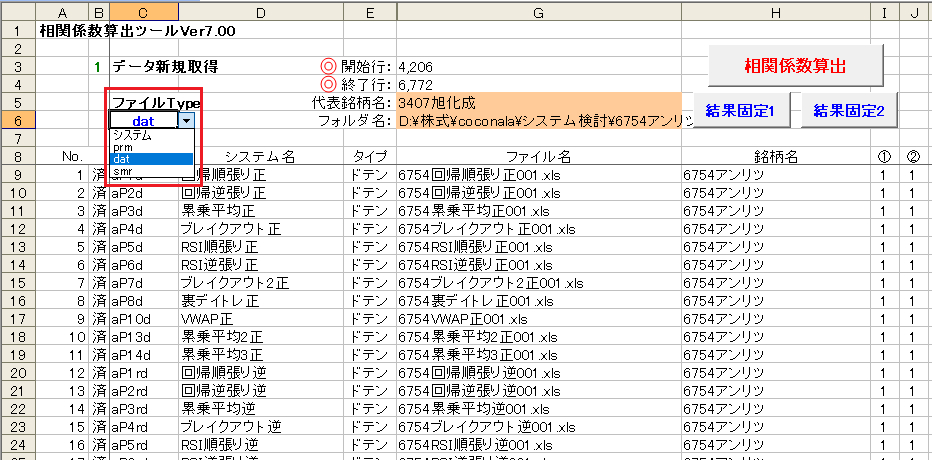Click cell 回帰逆張り正 in row 10
Screen dimensions: 932x460
(x=260, y=193)
